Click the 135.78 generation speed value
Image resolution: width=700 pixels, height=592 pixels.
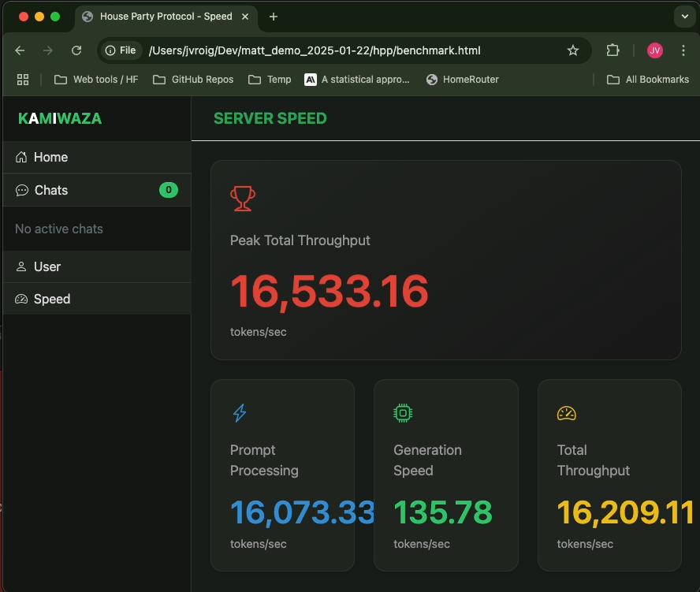[443, 512]
